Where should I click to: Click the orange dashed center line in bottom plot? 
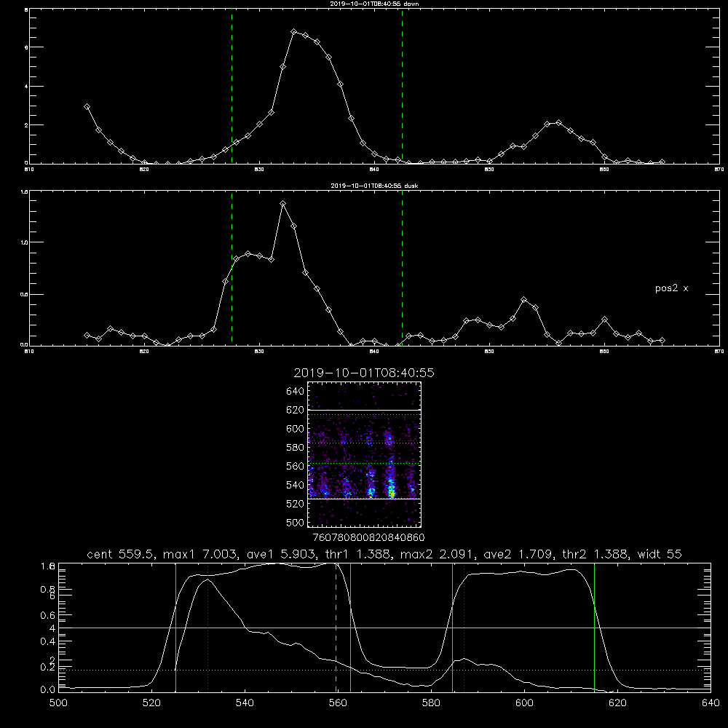336,628
